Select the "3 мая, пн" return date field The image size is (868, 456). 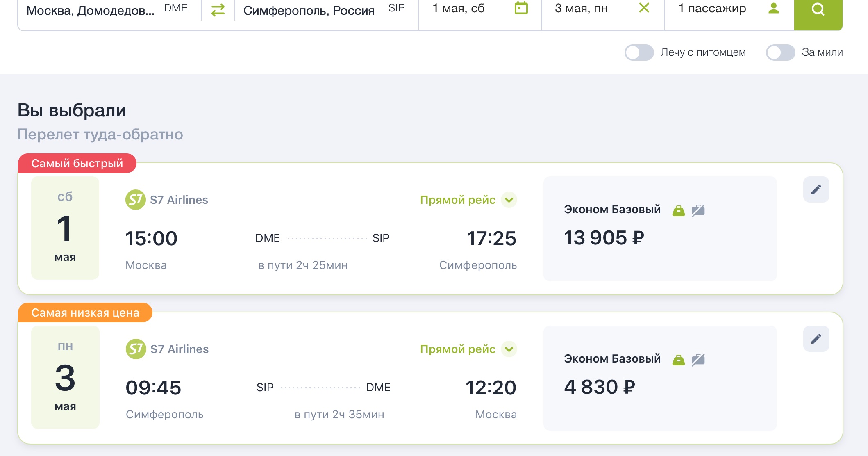pyautogui.click(x=581, y=9)
